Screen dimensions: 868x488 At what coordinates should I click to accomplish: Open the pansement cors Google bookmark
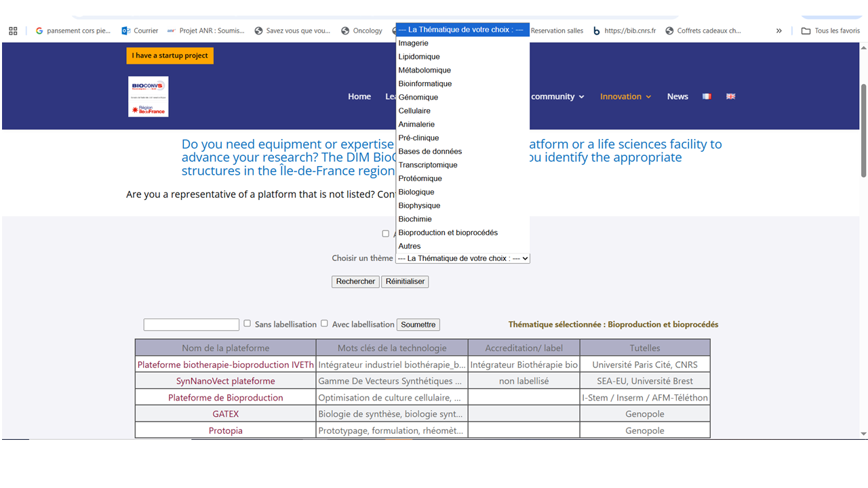pos(73,30)
